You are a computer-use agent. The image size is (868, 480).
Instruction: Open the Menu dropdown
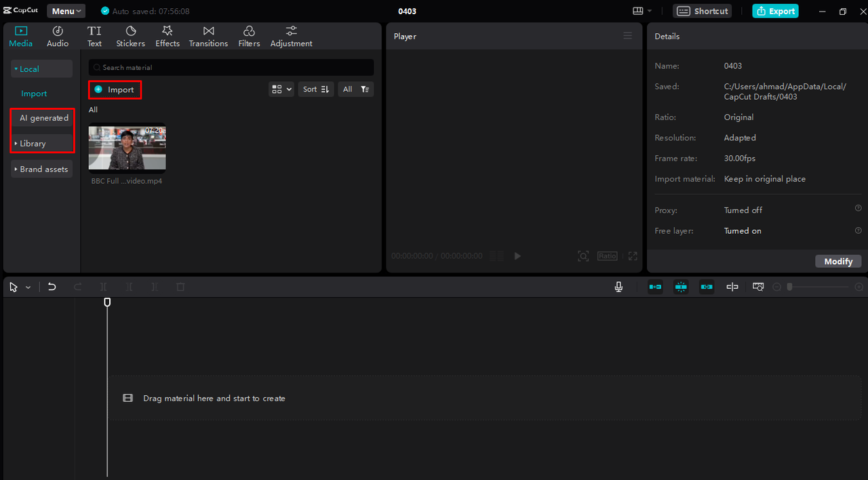coord(66,11)
